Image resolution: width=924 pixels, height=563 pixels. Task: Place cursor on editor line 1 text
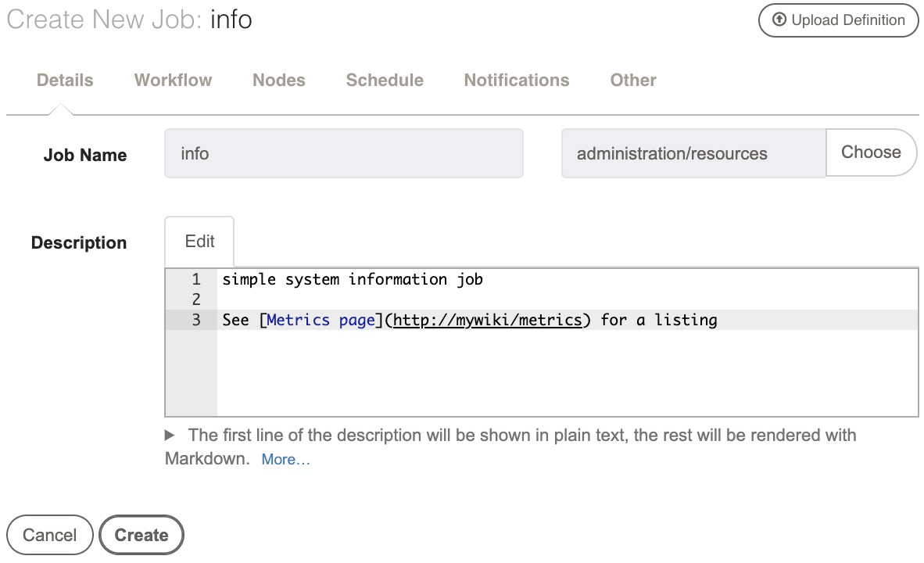click(353, 279)
